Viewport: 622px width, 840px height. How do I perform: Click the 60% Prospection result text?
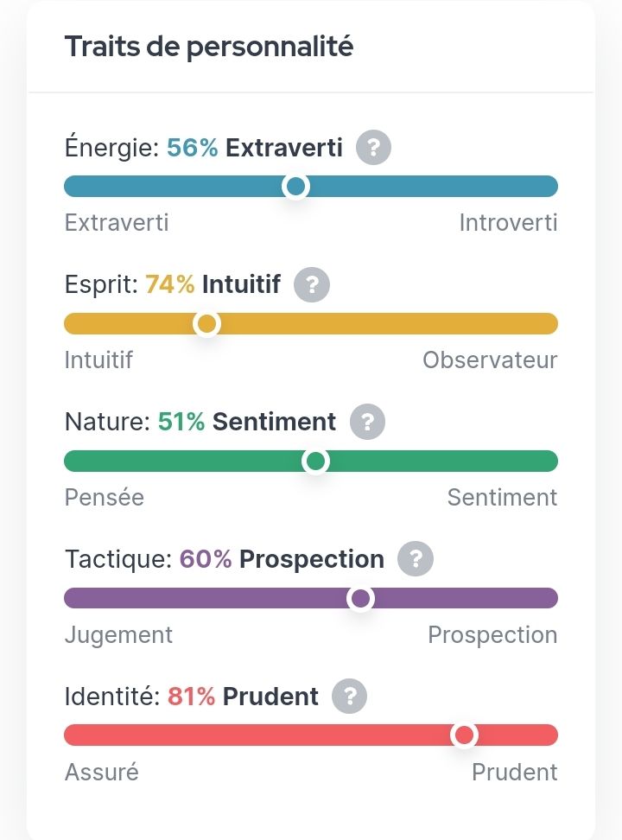click(282, 559)
